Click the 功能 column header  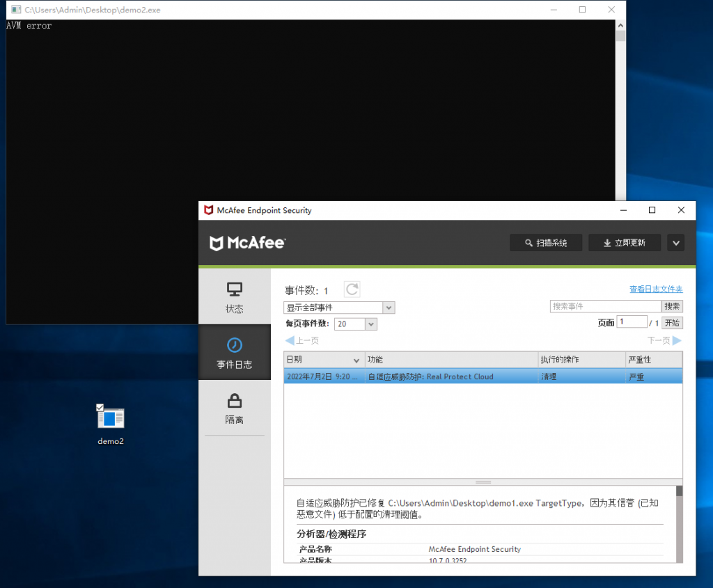click(x=451, y=360)
